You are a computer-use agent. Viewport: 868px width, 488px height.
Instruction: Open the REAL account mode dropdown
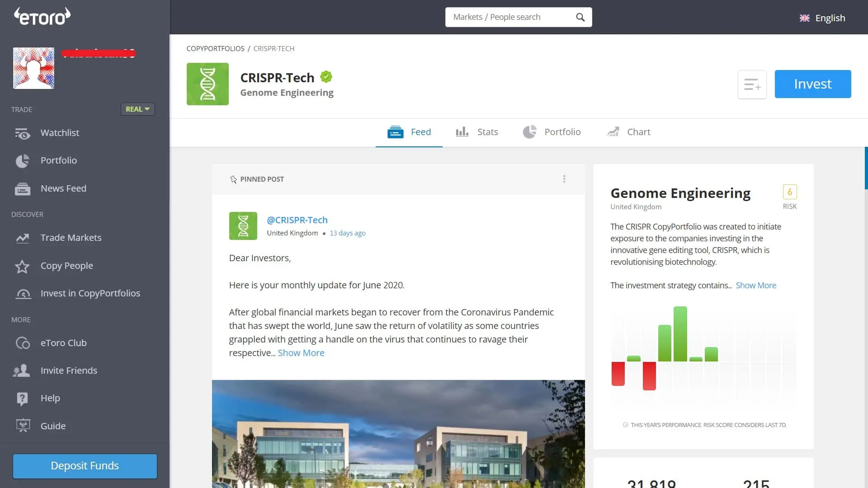point(137,109)
